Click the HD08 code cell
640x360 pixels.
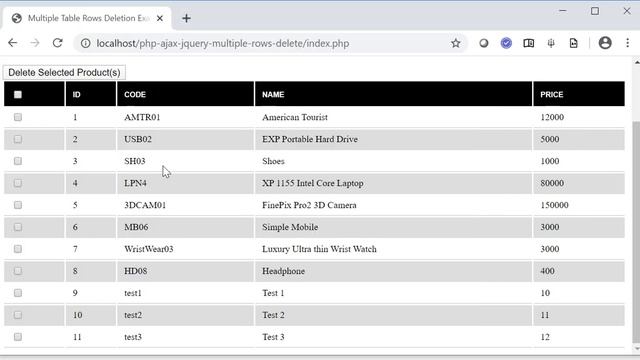(x=185, y=271)
